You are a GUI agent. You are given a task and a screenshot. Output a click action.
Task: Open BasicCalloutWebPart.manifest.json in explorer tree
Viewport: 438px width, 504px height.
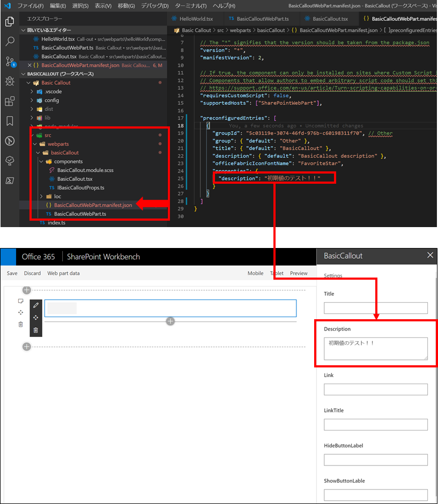[93, 205]
